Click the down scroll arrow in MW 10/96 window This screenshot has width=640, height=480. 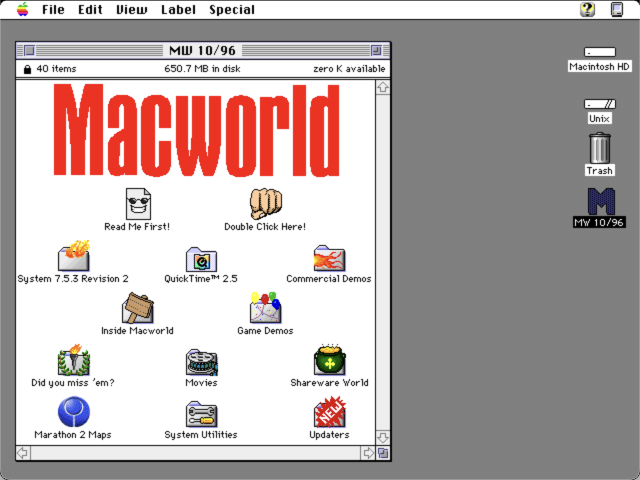click(x=383, y=438)
